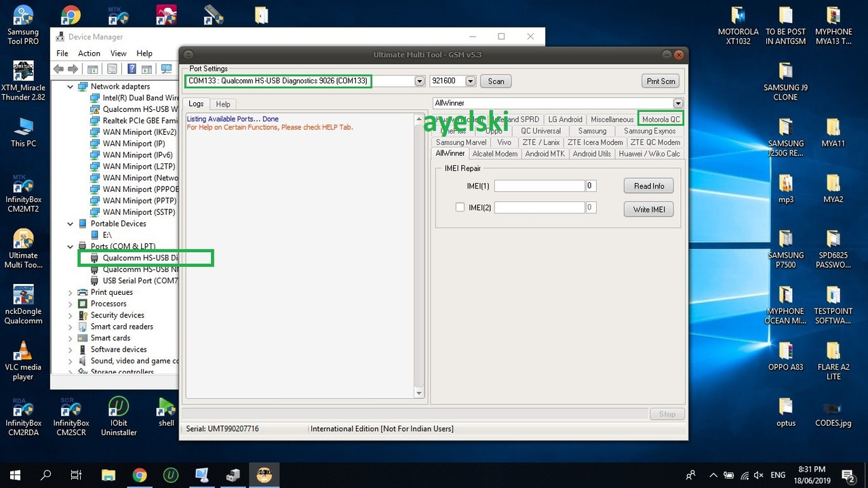Select the MOTOROLA XT1032 desktop folder
868x488 pixels.
pyautogui.click(x=738, y=25)
